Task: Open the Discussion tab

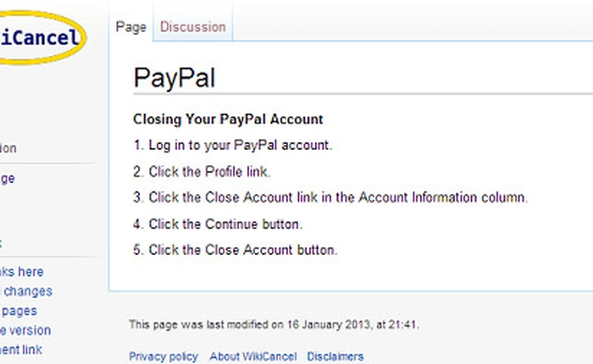Action: pyautogui.click(x=193, y=27)
